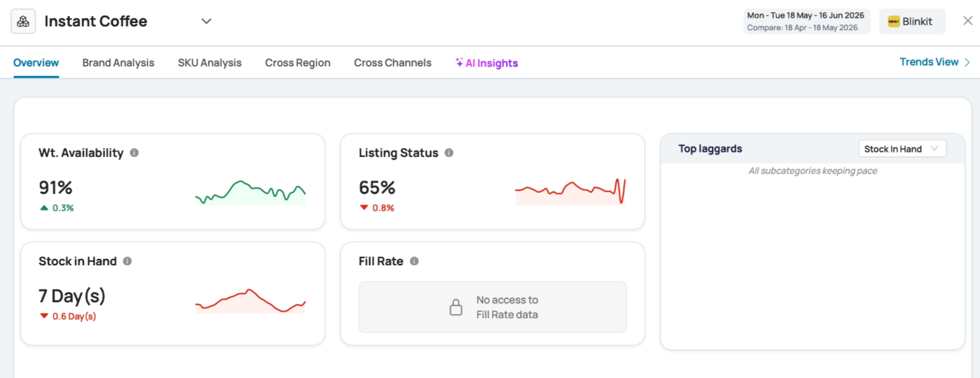This screenshot has width=980, height=378.
Task: Open the date range selector
Action: (806, 22)
